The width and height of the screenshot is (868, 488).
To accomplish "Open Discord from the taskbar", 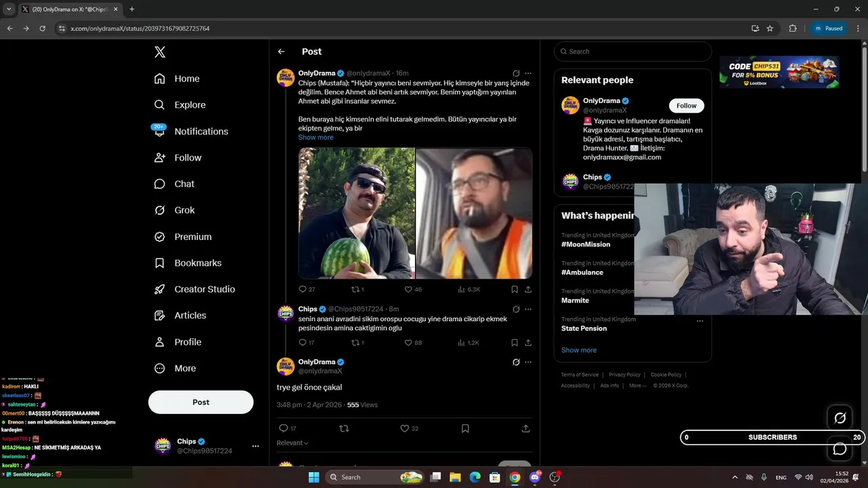I will click(x=535, y=477).
